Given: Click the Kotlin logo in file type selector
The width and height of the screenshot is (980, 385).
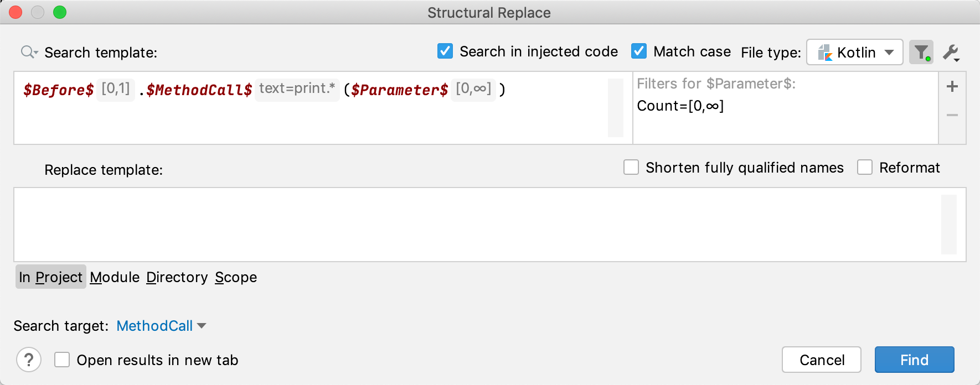Looking at the screenshot, I should coord(827,53).
